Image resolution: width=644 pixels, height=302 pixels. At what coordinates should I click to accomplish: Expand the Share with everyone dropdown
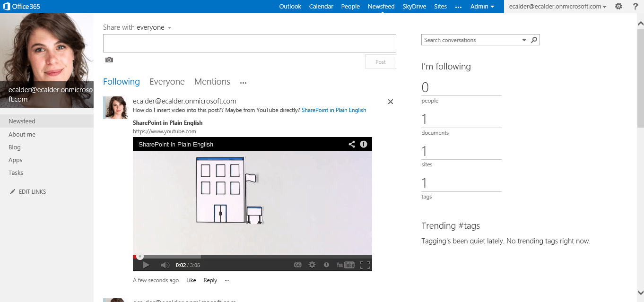click(169, 28)
